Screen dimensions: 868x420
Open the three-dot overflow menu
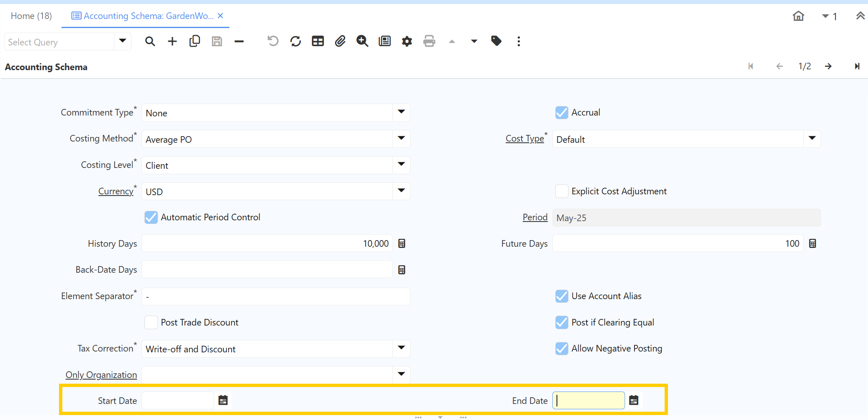(519, 41)
